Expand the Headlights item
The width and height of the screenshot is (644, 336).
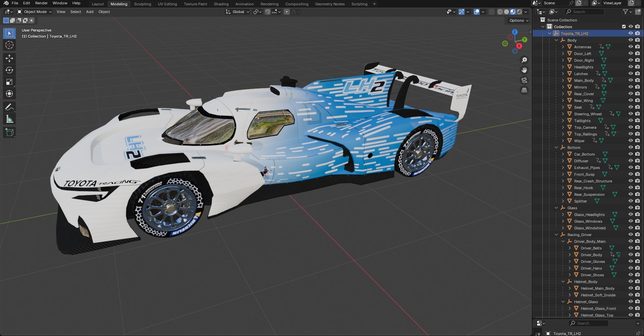(x=563, y=67)
